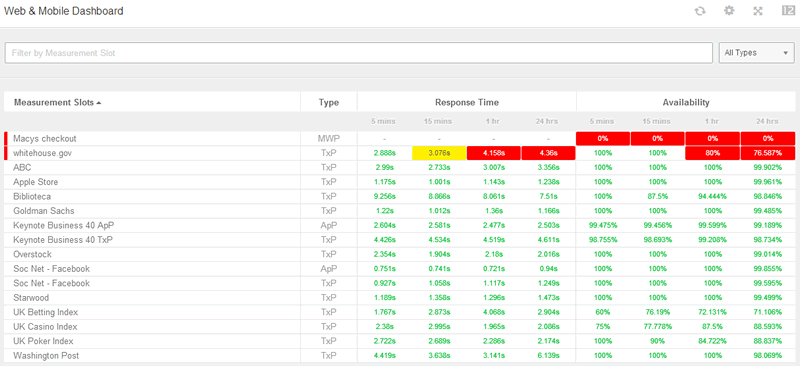Click red 4.158s response time cell

pyautogui.click(x=493, y=153)
